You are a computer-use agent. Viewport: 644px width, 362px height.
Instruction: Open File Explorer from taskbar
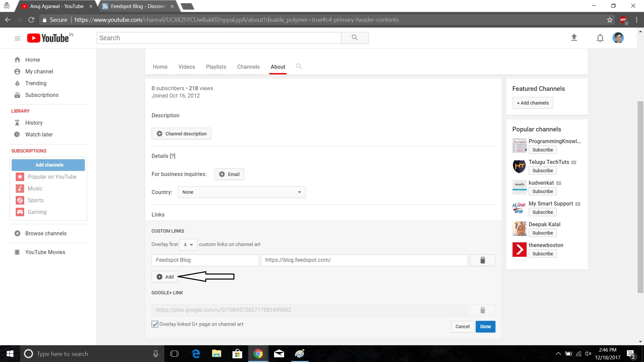pyautogui.click(x=217, y=354)
